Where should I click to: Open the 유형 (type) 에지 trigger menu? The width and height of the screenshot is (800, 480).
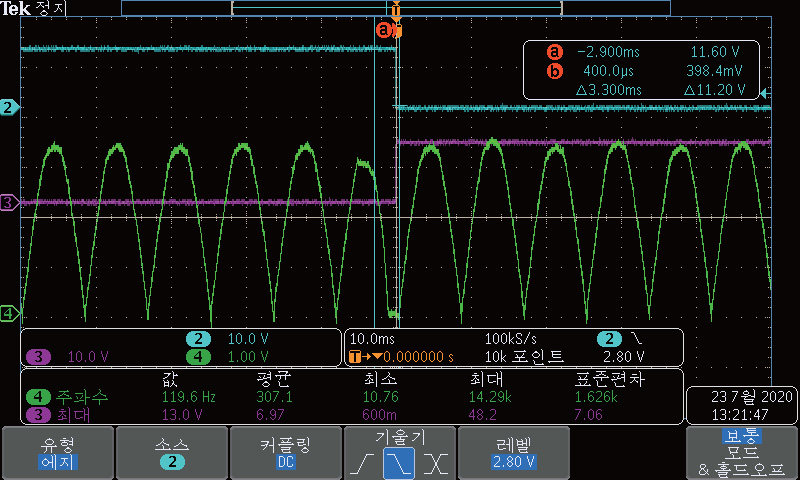[57, 453]
